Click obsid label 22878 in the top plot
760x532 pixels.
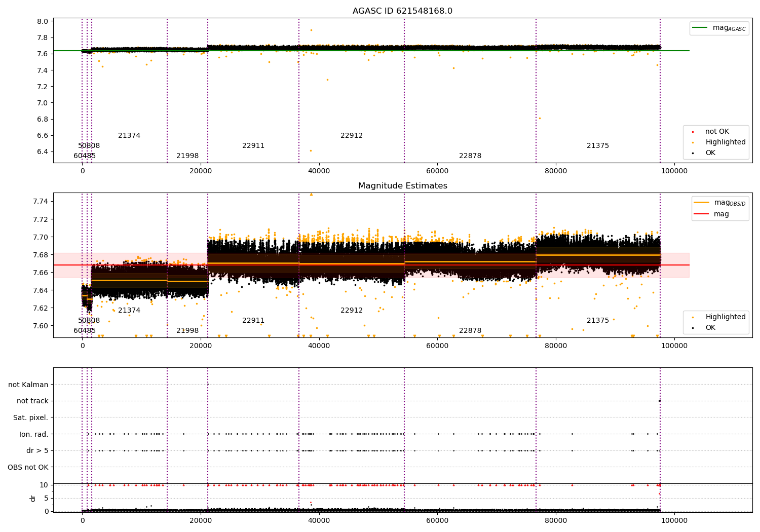click(x=470, y=156)
